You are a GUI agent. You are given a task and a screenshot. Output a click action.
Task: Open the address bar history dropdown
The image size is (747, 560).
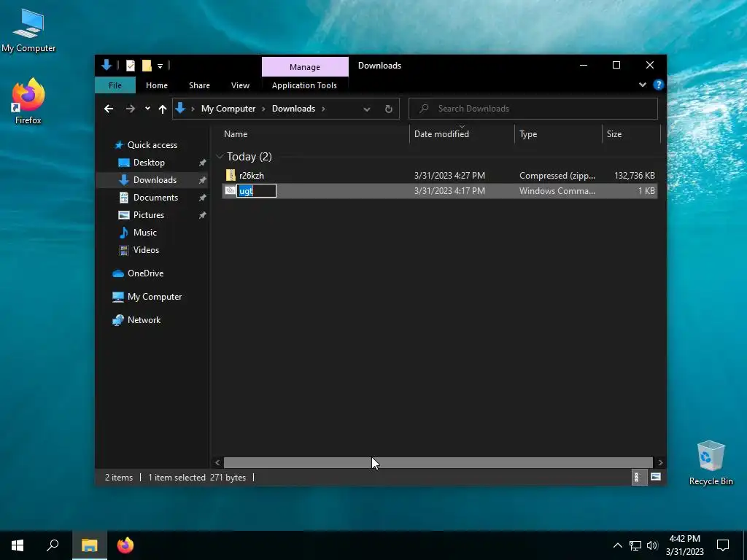point(367,109)
